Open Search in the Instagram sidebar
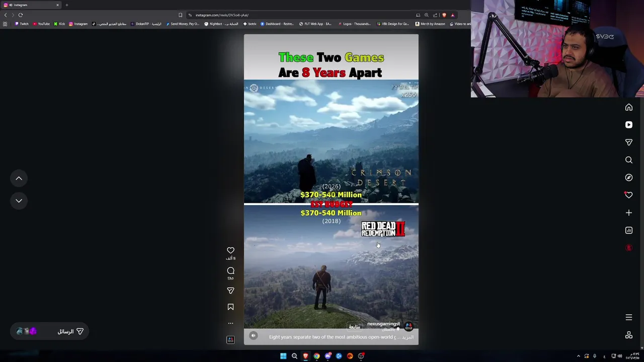 coord(629,160)
